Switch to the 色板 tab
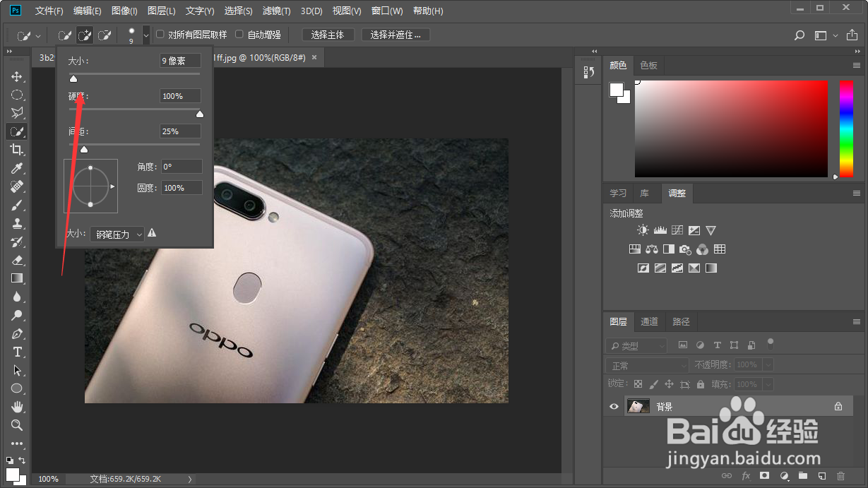The image size is (868, 488). pyautogui.click(x=648, y=65)
